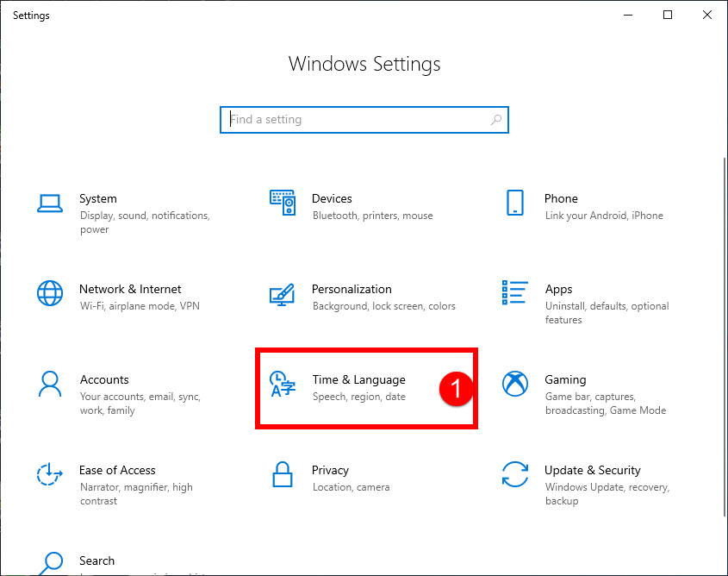The image size is (728, 576).
Task: Open the Privacy padlock icon
Action: 283,474
